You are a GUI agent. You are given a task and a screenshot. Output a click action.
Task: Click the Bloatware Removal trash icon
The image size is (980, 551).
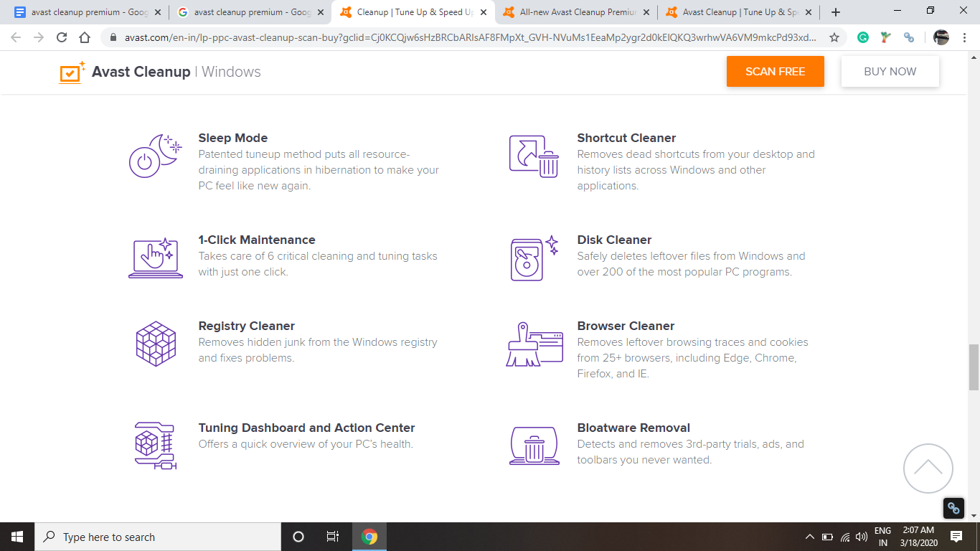(534, 446)
